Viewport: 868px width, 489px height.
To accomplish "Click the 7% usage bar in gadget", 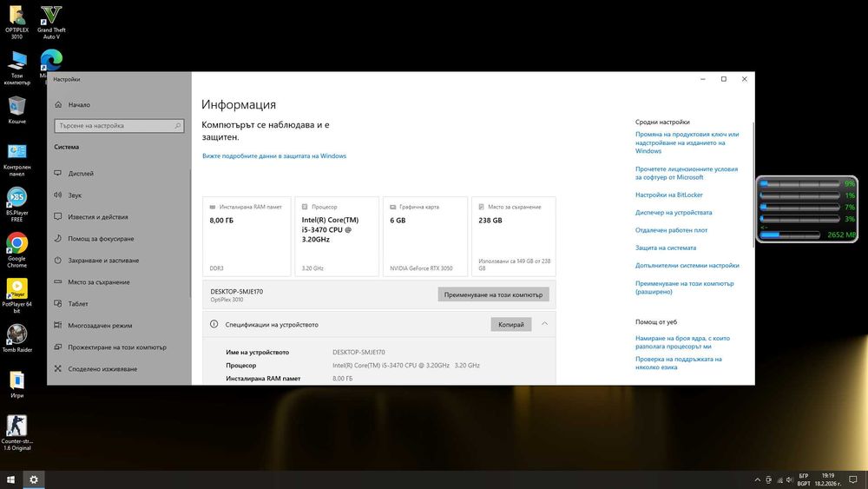I will click(x=800, y=207).
